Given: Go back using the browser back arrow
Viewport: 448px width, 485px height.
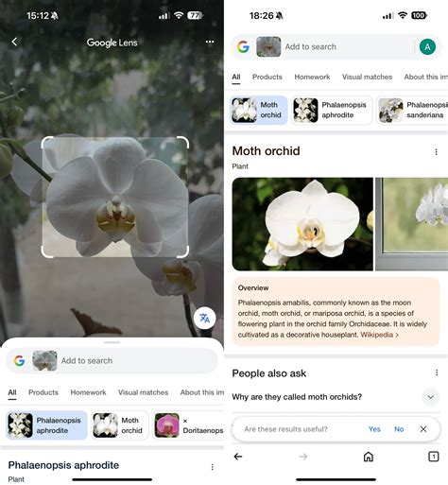Looking at the screenshot, I should point(238,457).
